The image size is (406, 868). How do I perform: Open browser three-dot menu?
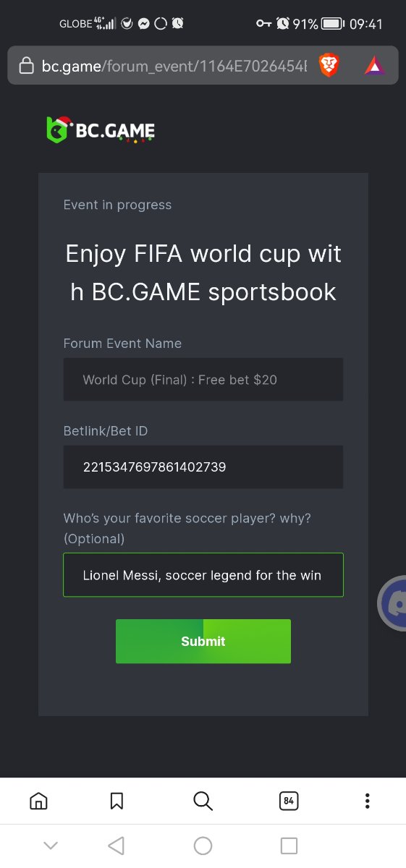coord(368,801)
